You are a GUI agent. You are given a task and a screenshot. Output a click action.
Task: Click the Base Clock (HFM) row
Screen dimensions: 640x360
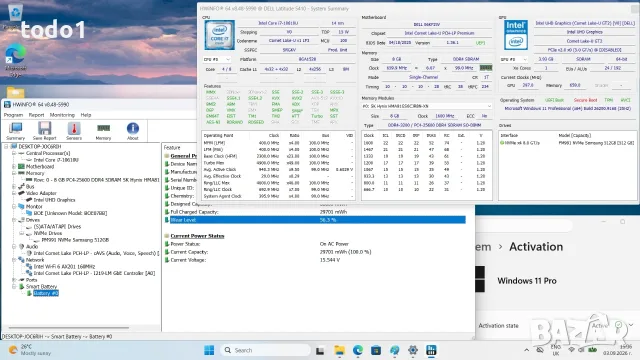pos(278,156)
